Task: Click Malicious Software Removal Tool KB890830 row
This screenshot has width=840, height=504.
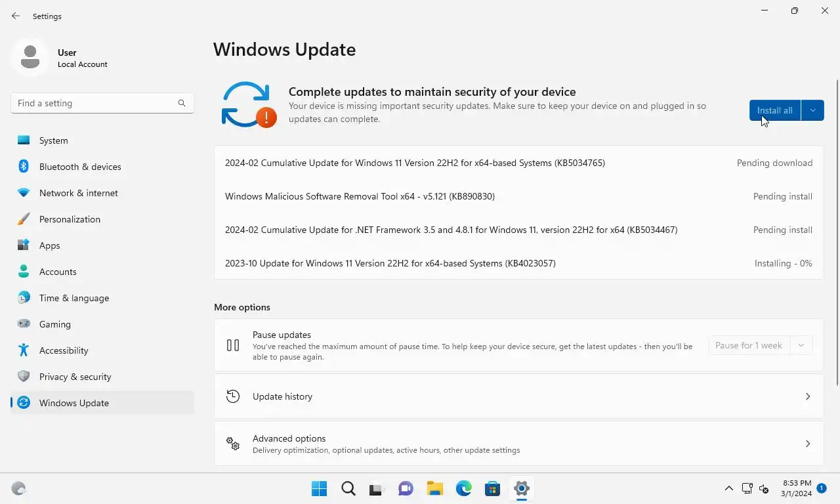Action: (x=360, y=196)
